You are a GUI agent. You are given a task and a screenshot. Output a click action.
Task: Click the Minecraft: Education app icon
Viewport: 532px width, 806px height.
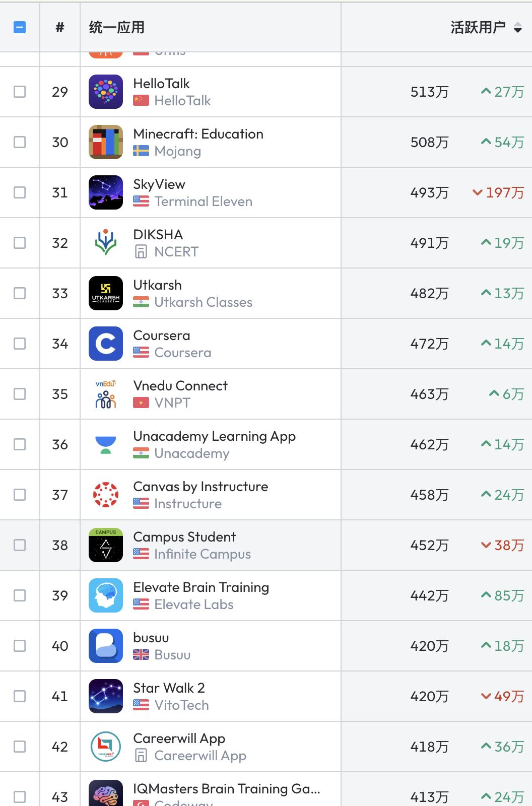tap(106, 142)
